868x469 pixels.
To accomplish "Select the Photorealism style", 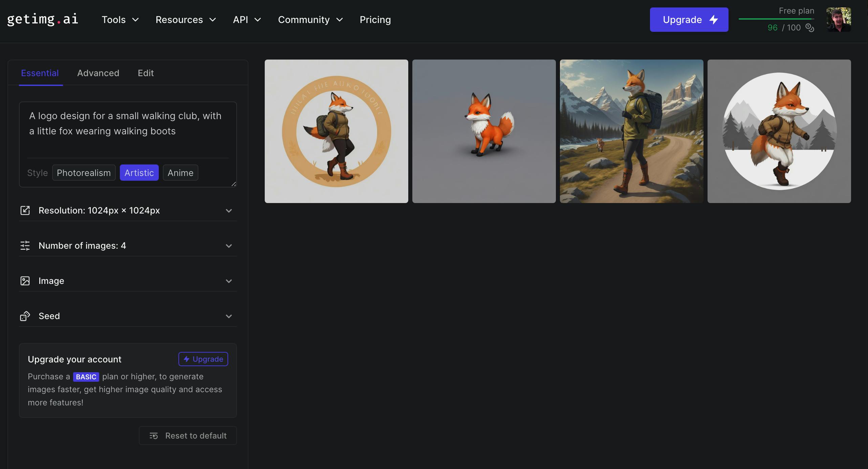I will point(84,173).
